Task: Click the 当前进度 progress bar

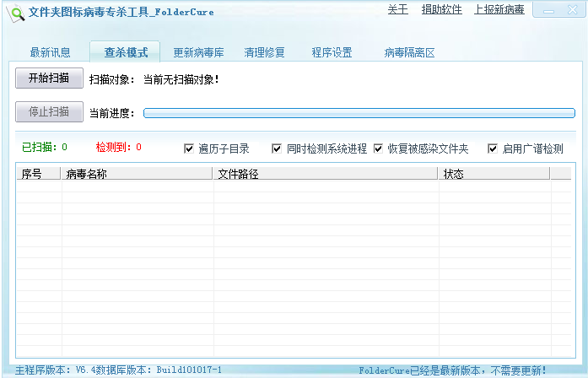Action: (x=359, y=113)
